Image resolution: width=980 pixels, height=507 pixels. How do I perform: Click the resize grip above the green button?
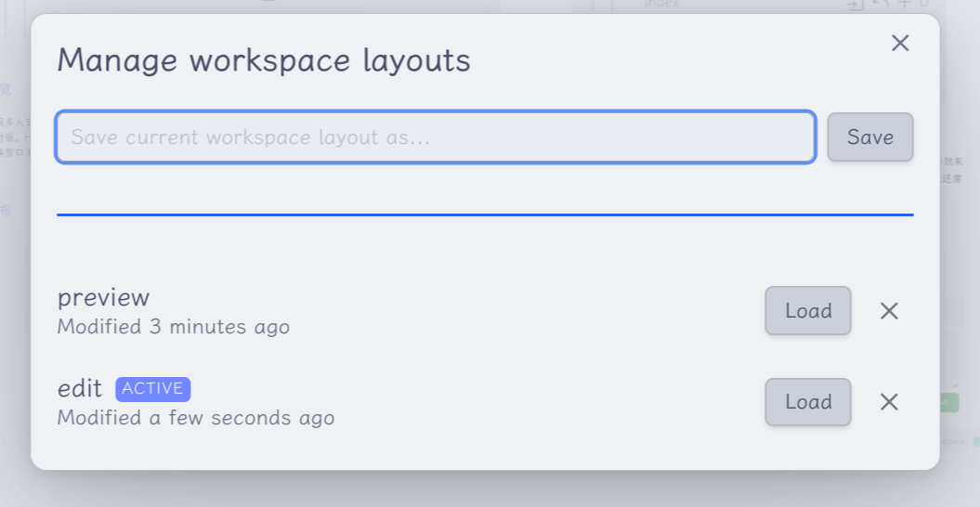pyautogui.click(x=954, y=383)
